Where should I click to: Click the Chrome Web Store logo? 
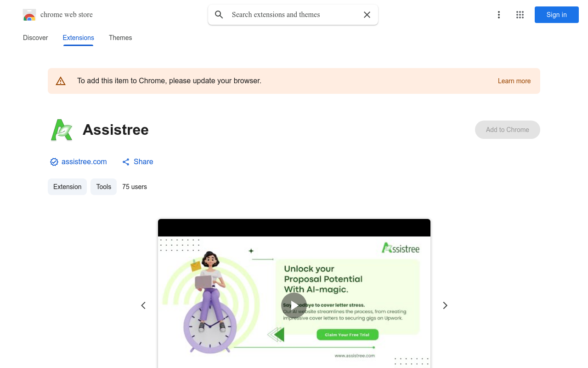click(29, 15)
